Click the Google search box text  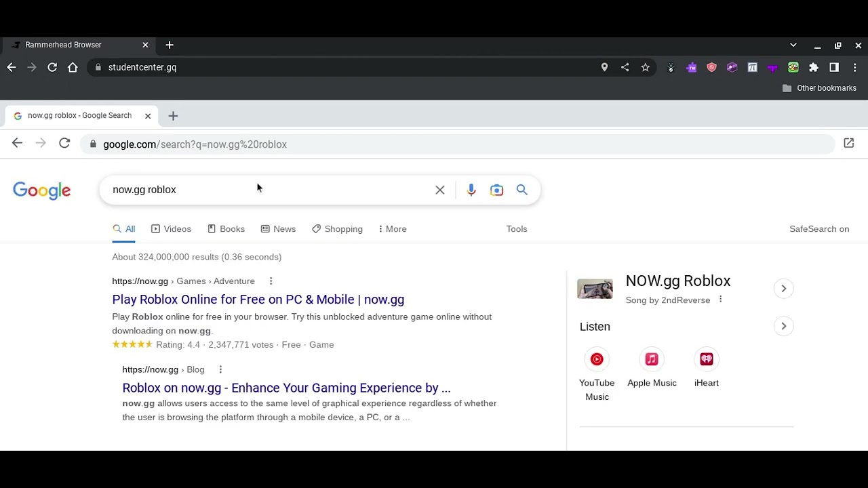144,190
